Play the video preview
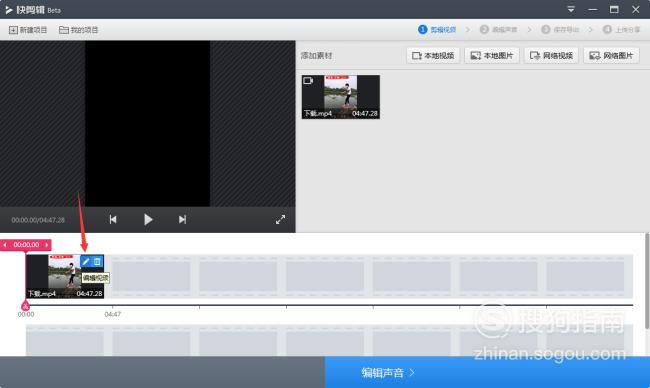This screenshot has width=650, height=388. (148, 219)
